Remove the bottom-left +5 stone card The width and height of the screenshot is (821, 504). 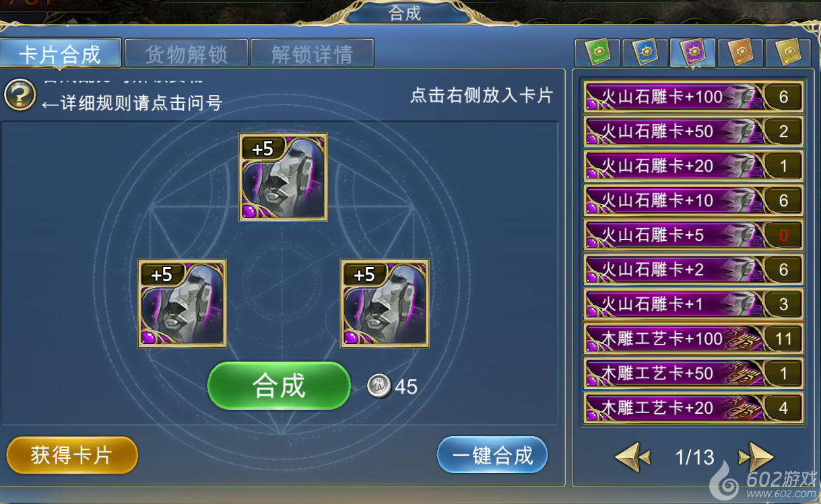pyautogui.click(x=182, y=303)
